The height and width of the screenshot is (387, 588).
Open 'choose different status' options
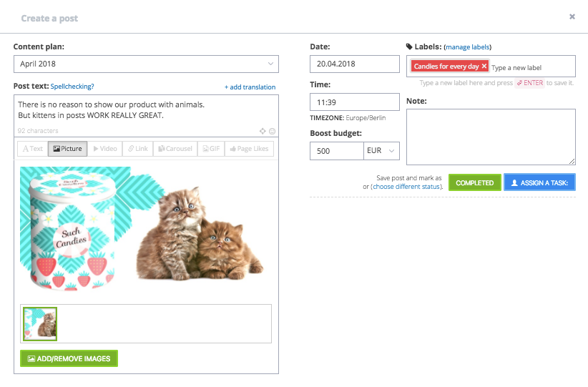tap(407, 187)
